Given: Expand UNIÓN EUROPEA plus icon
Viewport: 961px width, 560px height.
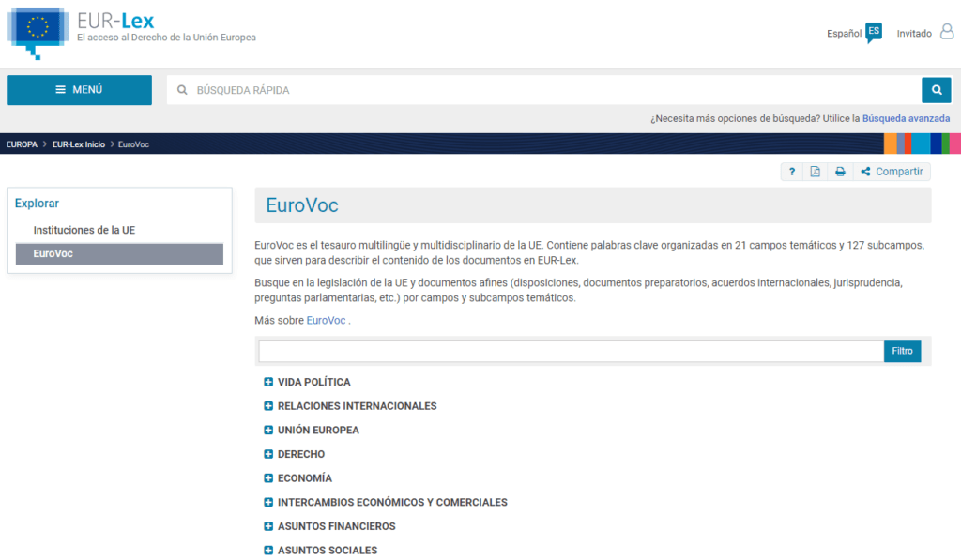Looking at the screenshot, I should click(x=268, y=431).
